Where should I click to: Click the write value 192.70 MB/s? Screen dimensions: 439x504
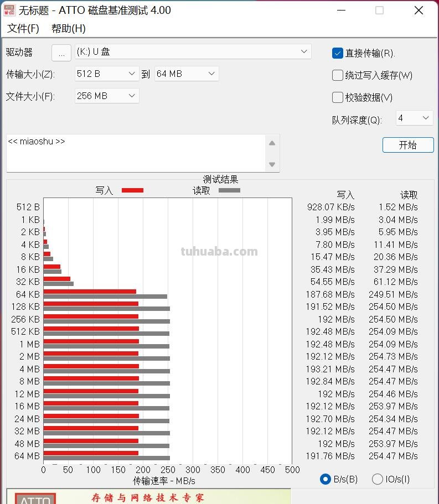click(330, 419)
